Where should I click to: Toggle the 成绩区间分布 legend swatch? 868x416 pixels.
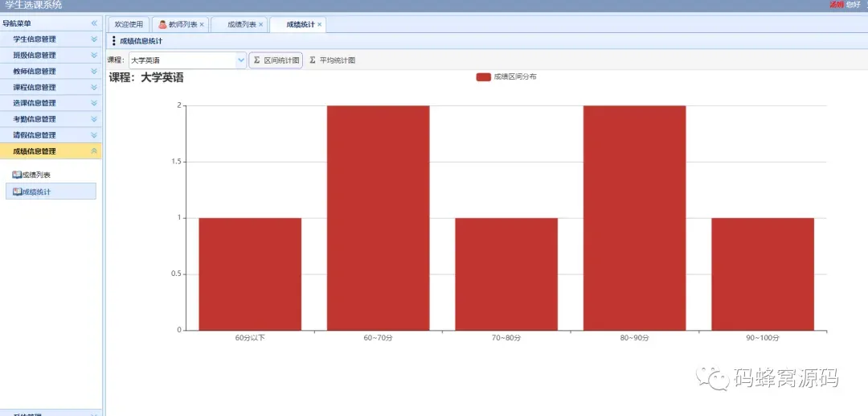tap(483, 77)
